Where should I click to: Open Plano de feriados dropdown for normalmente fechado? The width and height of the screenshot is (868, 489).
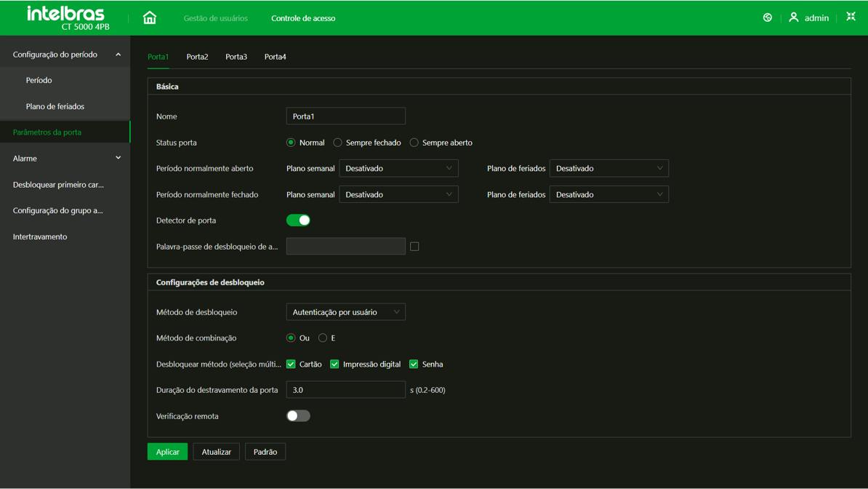pos(608,195)
